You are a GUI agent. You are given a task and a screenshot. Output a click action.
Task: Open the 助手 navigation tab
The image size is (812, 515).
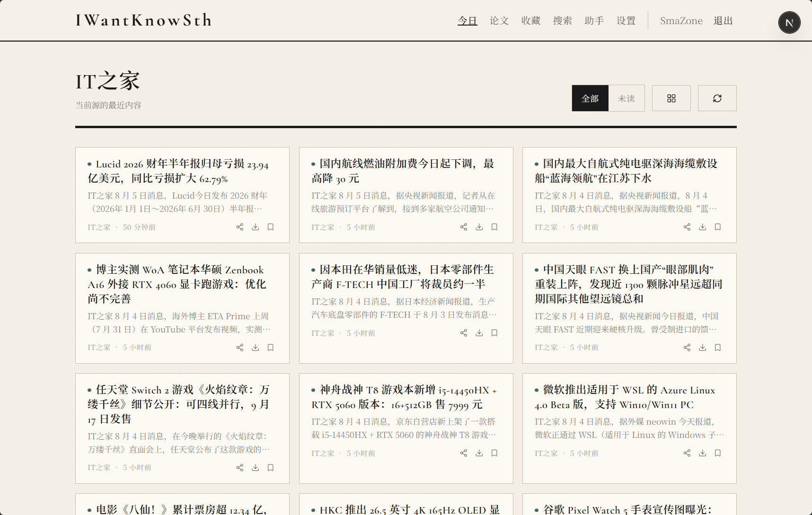click(x=594, y=21)
